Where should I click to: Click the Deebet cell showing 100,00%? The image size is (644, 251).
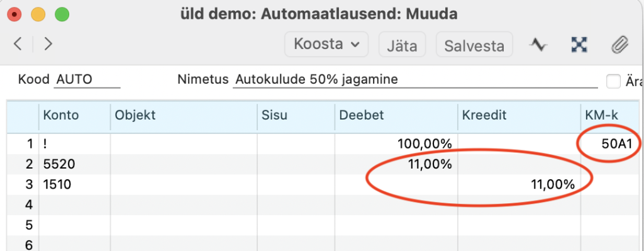pyautogui.click(x=396, y=144)
